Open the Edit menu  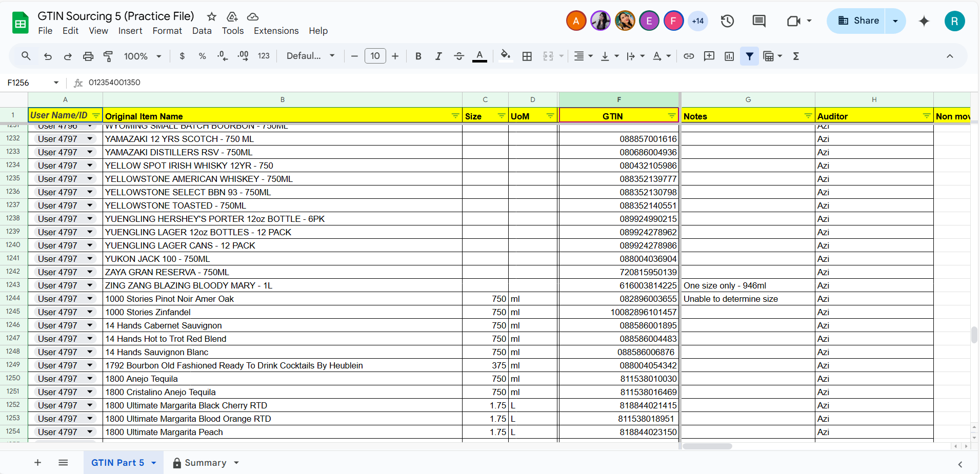[x=70, y=31]
